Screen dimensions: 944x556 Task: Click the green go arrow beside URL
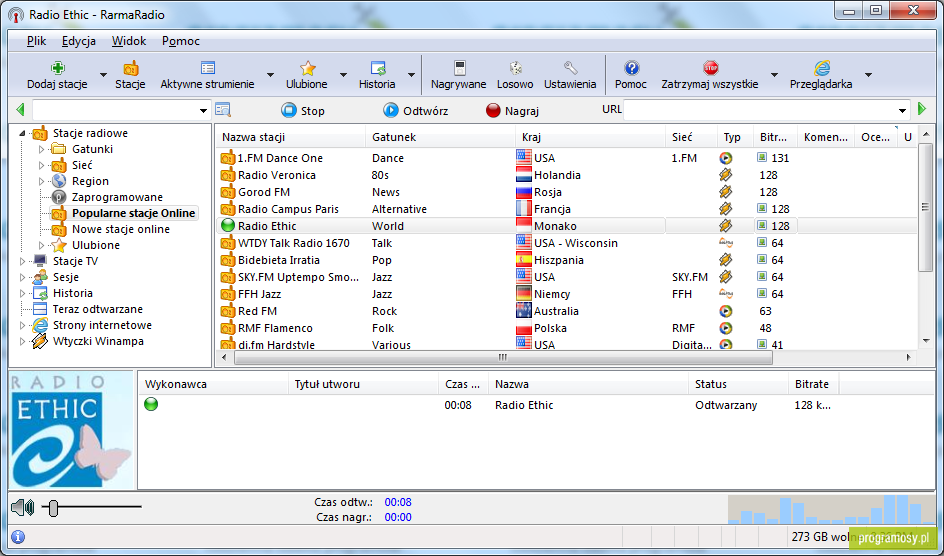[x=922, y=109]
